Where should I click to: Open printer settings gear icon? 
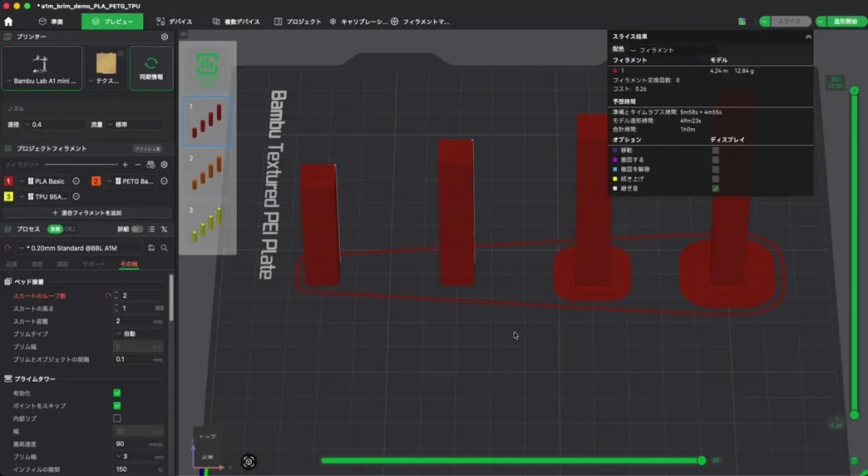164,36
